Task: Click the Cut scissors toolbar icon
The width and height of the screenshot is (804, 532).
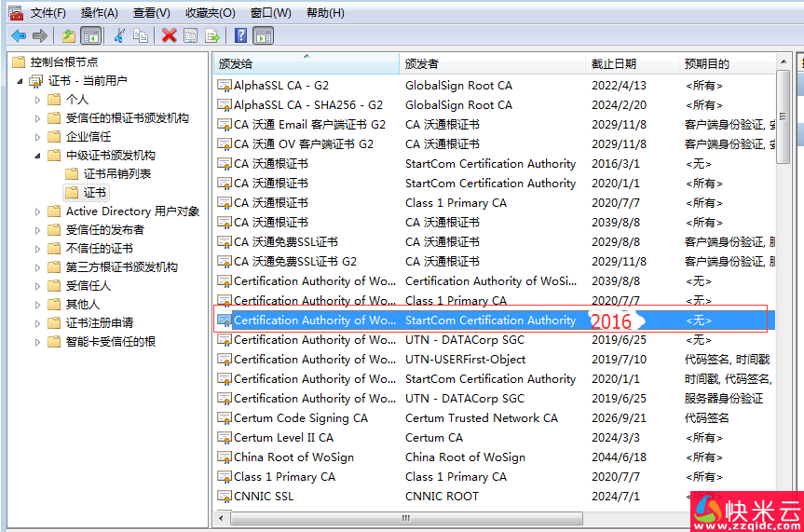Action: (119, 36)
